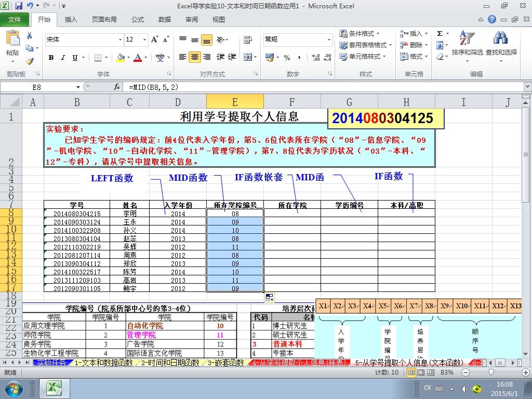Click the Excel icon in the taskbar
The image size is (532, 399).
tap(55, 389)
